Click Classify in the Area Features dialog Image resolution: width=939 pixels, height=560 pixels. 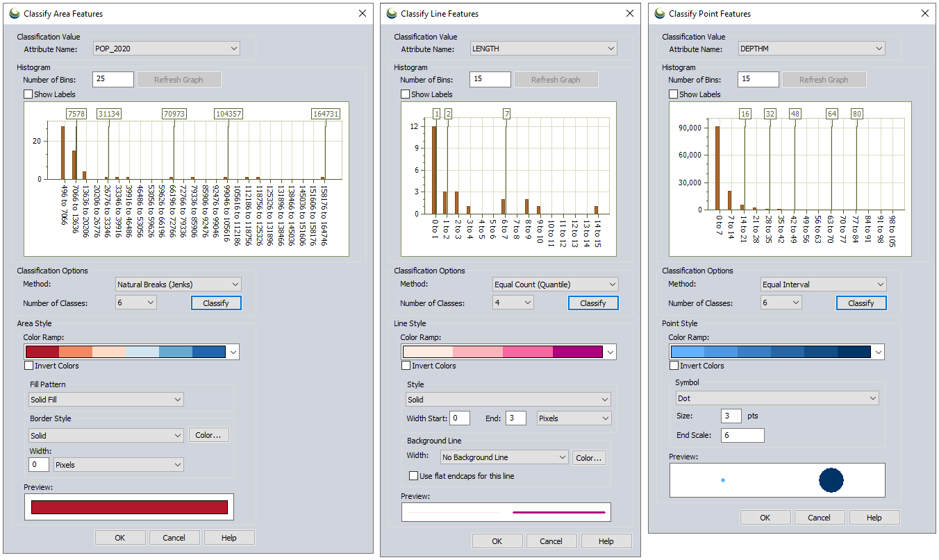(x=216, y=303)
